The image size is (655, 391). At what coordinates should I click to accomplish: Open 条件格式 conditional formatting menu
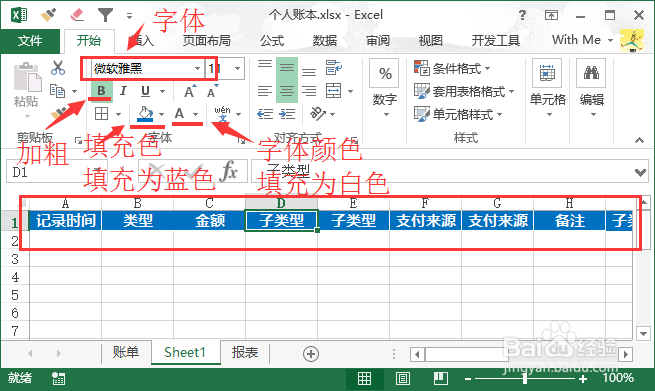pos(452,68)
